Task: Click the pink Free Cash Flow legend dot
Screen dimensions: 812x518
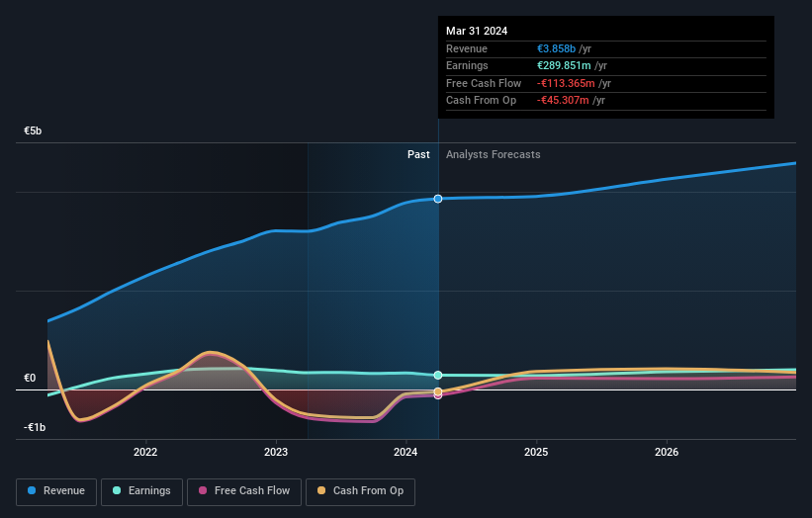Action: 203,490
